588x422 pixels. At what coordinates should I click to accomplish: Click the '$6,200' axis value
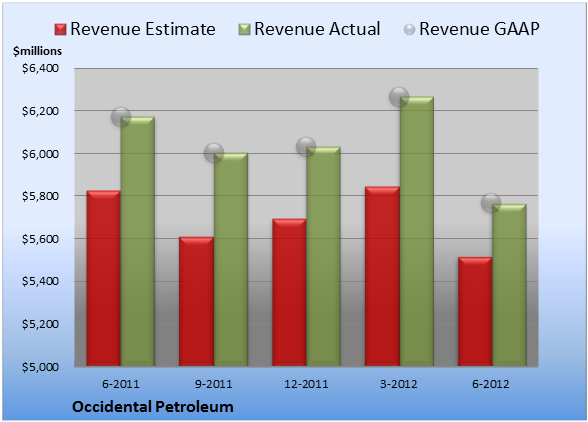pos(40,111)
